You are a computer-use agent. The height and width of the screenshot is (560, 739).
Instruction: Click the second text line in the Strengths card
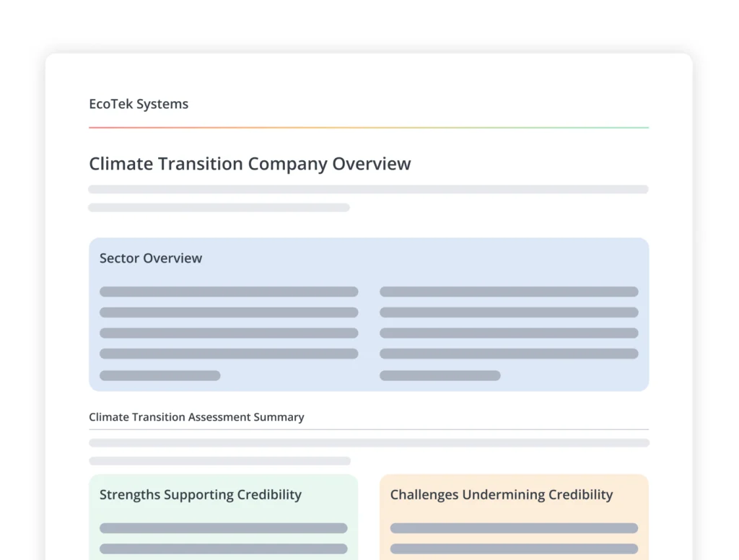click(223, 548)
